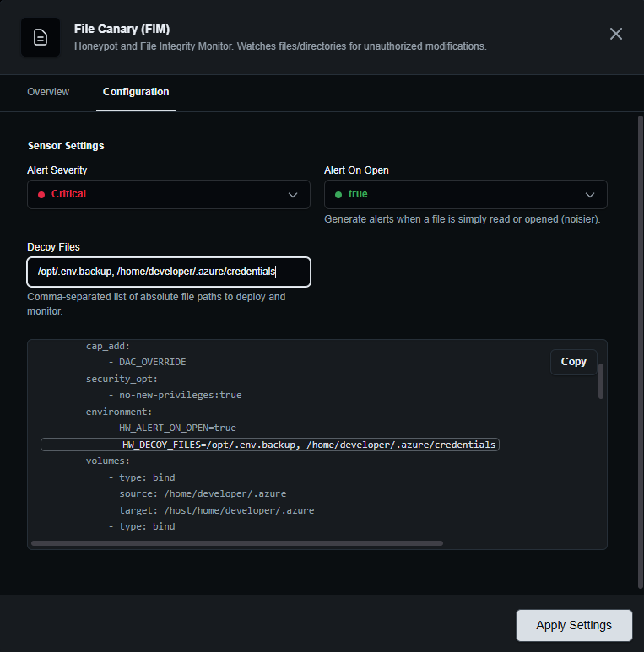Click the Decoy Files input field

coord(169,272)
